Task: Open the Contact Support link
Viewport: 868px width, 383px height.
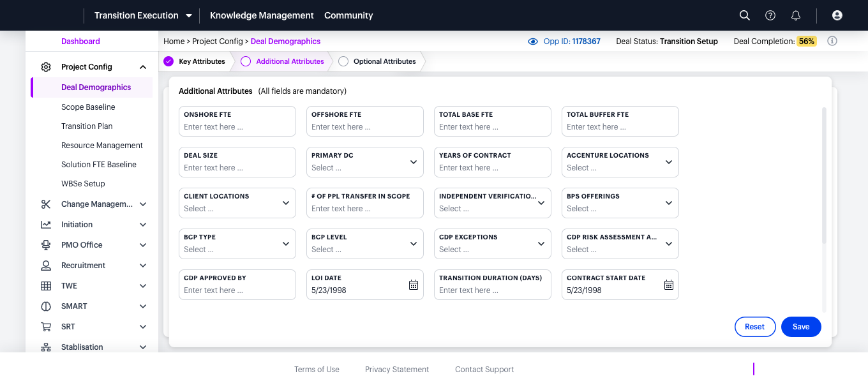Action: [x=484, y=370]
